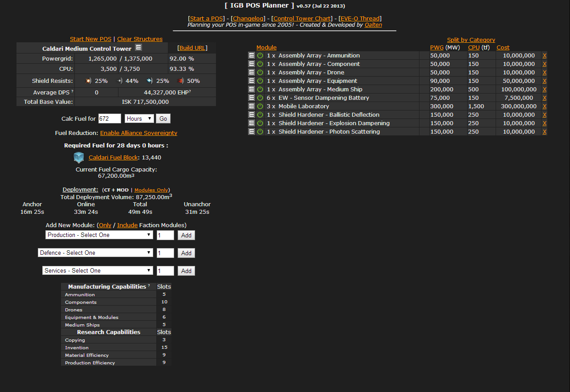
Task: Click quantity field beside Services dropdown
Action: 165,271
